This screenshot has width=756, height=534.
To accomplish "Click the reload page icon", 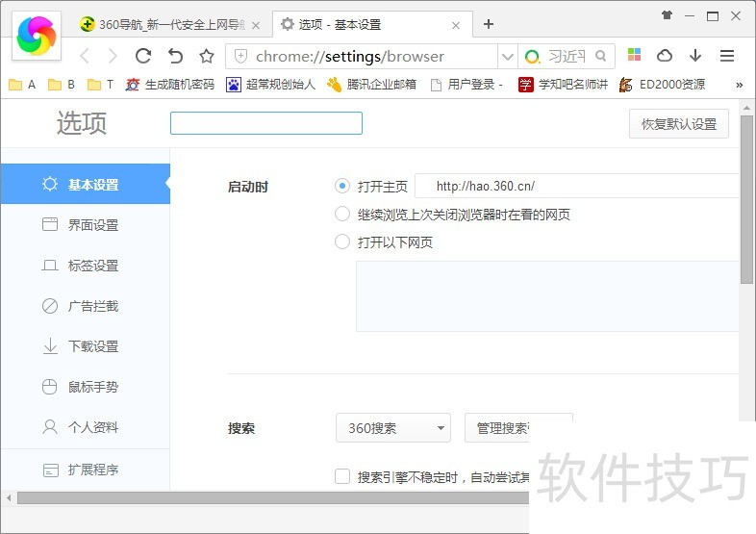I will (x=143, y=56).
